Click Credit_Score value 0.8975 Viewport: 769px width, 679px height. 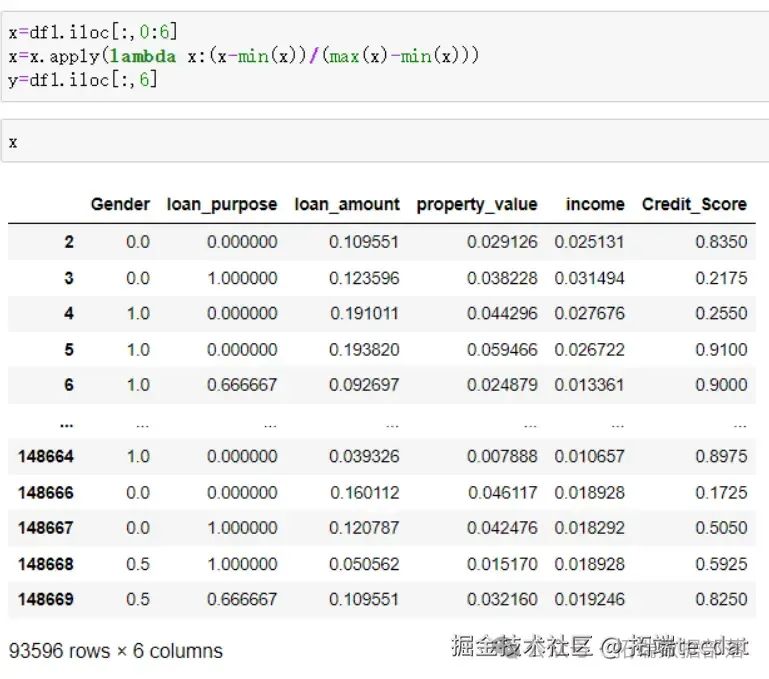pos(721,456)
